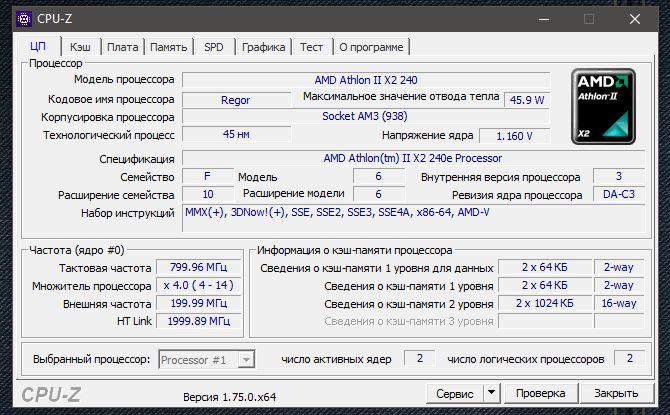This screenshot has height=415, width=670.
Task: Click the HT Link 1999.89 МГц value
Action: coord(199,321)
